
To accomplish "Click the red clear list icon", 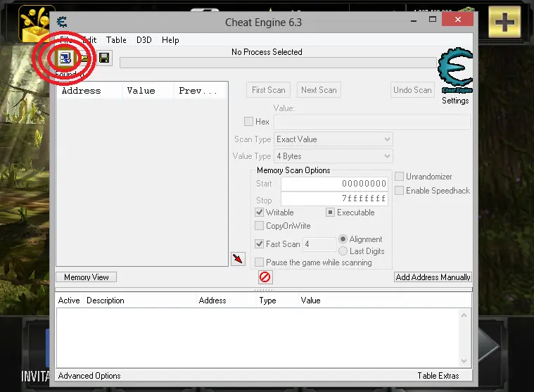I will (265, 277).
